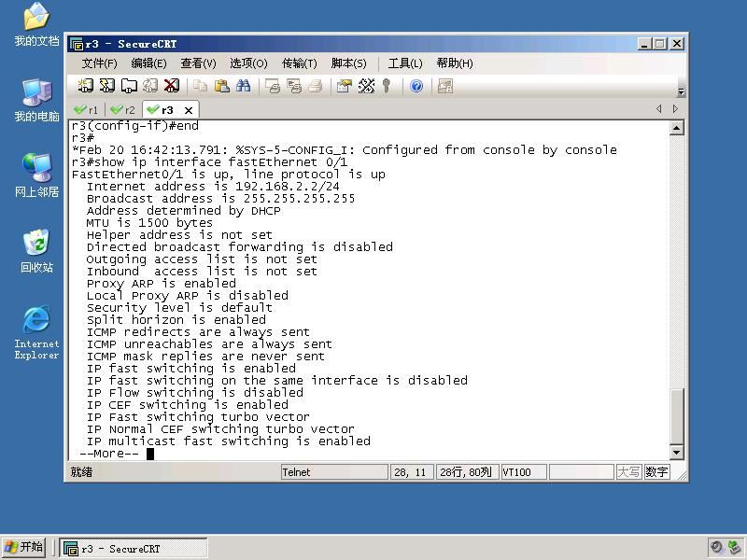Image resolution: width=747 pixels, height=560 pixels.
Task: Click the Quick Connect lightning icon
Action: point(107,86)
